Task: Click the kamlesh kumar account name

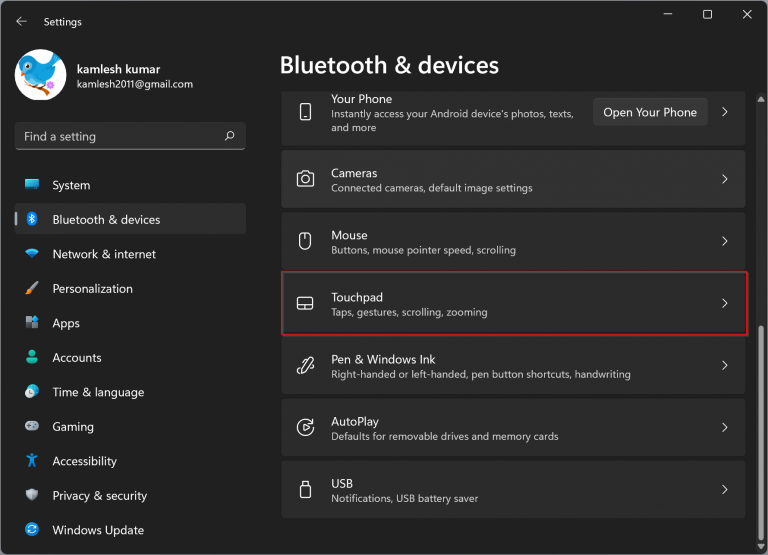Action: (x=119, y=69)
